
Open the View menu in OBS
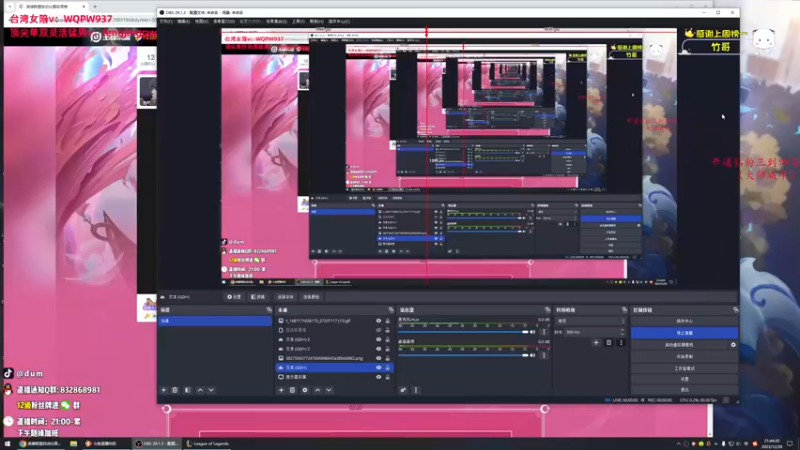pos(202,21)
